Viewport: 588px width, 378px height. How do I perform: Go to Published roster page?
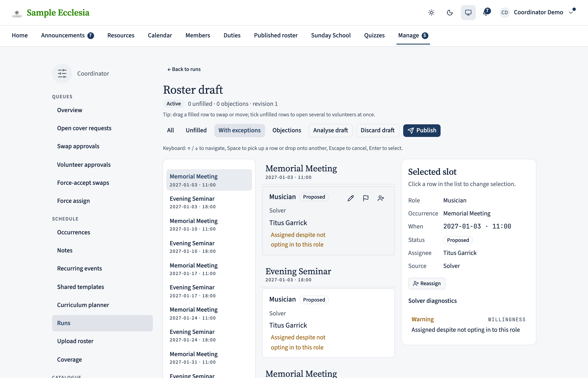coord(276,35)
